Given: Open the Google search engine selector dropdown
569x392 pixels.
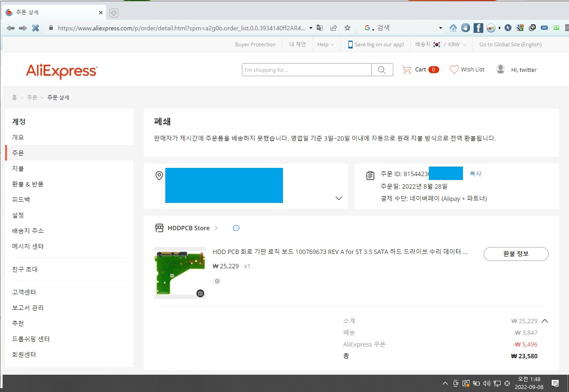Looking at the screenshot, I should pos(369,28).
